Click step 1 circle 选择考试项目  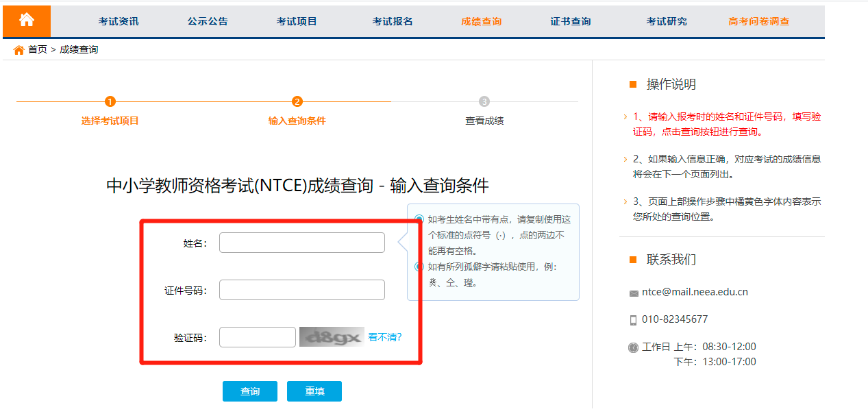point(110,101)
